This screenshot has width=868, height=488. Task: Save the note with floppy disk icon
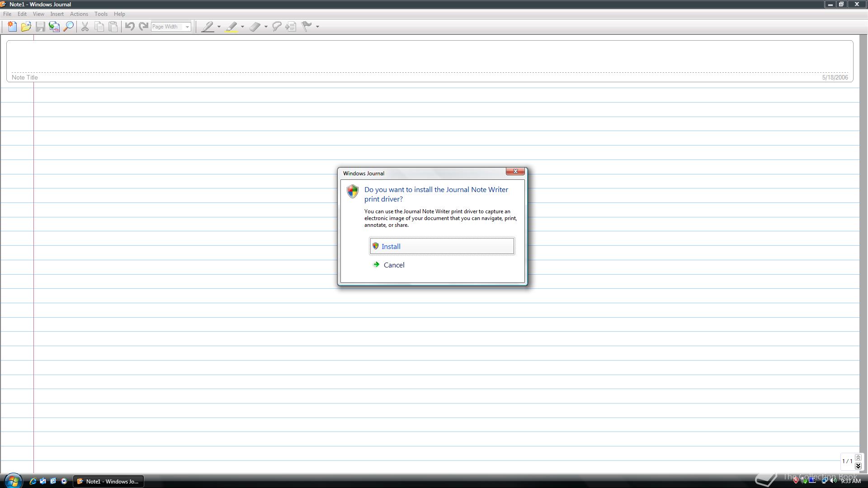click(x=40, y=27)
